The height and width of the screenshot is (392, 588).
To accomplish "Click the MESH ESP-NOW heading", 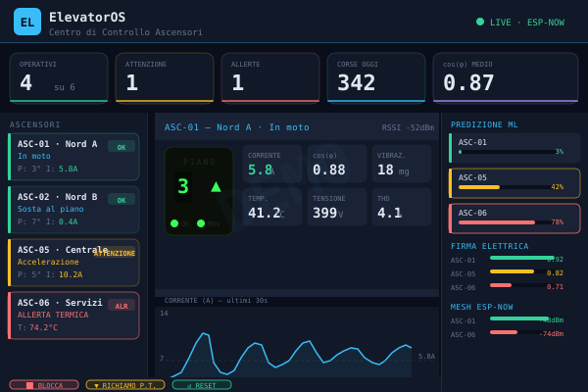I will tap(481, 307).
